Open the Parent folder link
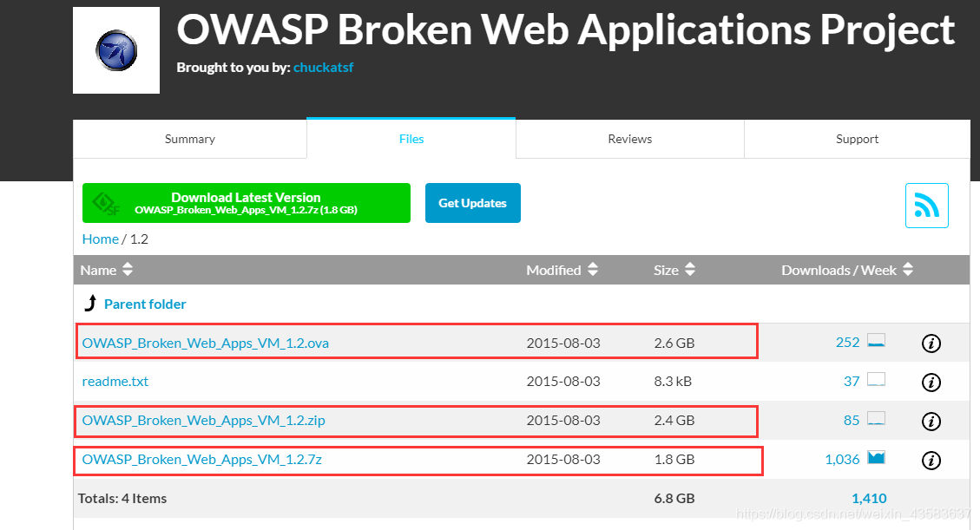This screenshot has height=530, width=980. [145, 304]
